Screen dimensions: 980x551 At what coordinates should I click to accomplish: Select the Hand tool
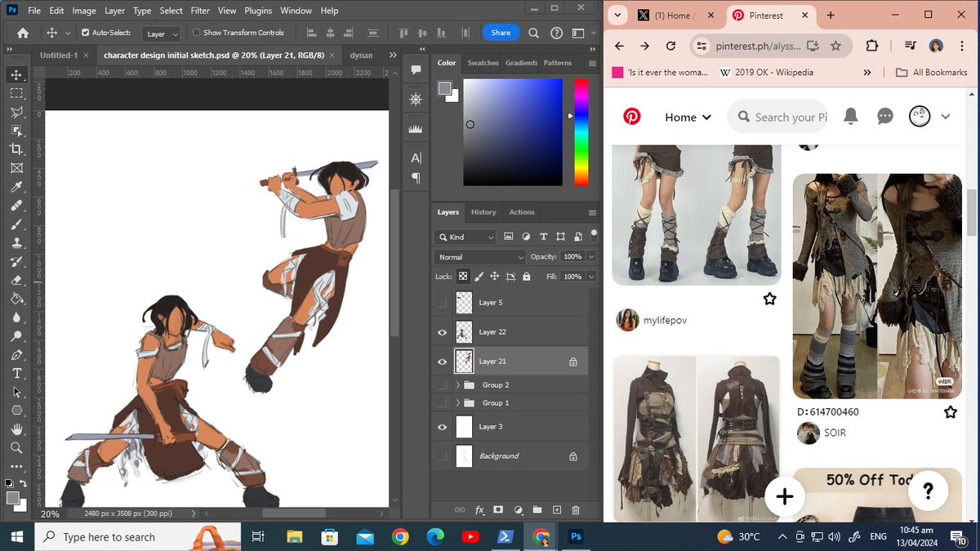pos(16,429)
